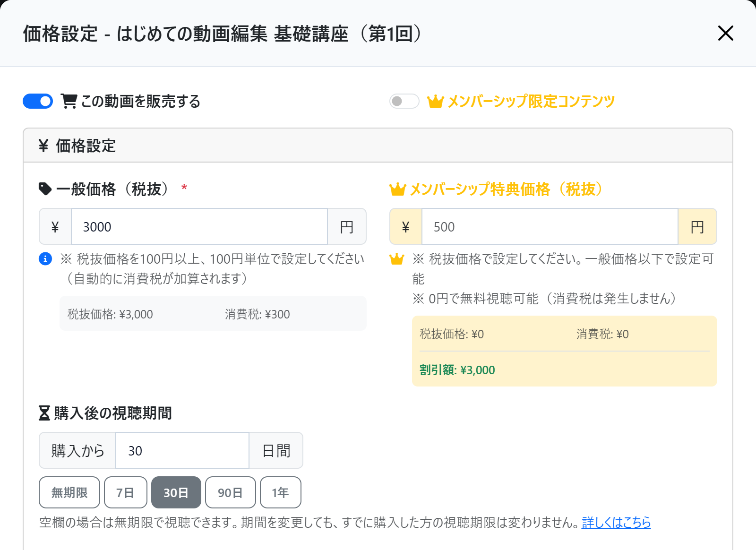The width and height of the screenshot is (756, 550).
Task: Click the 税抜価格: ¥0 text
Action: pyautogui.click(x=452, y=334)
